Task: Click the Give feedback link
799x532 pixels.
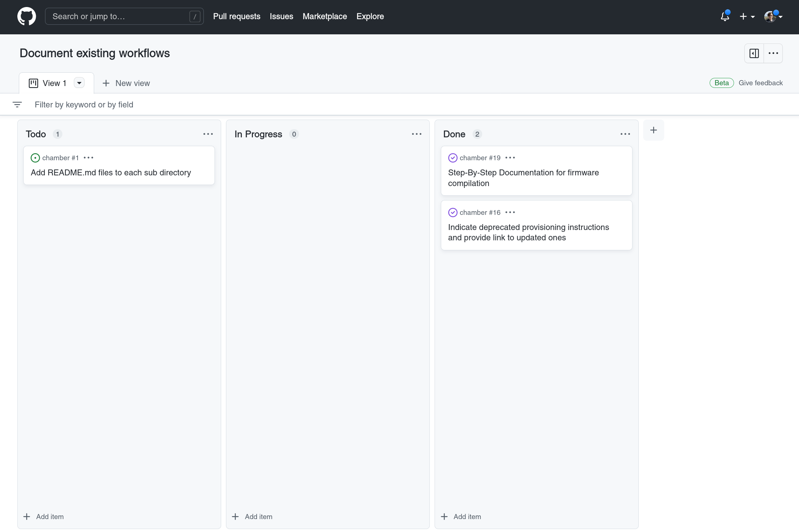Action: coord(761,83)
